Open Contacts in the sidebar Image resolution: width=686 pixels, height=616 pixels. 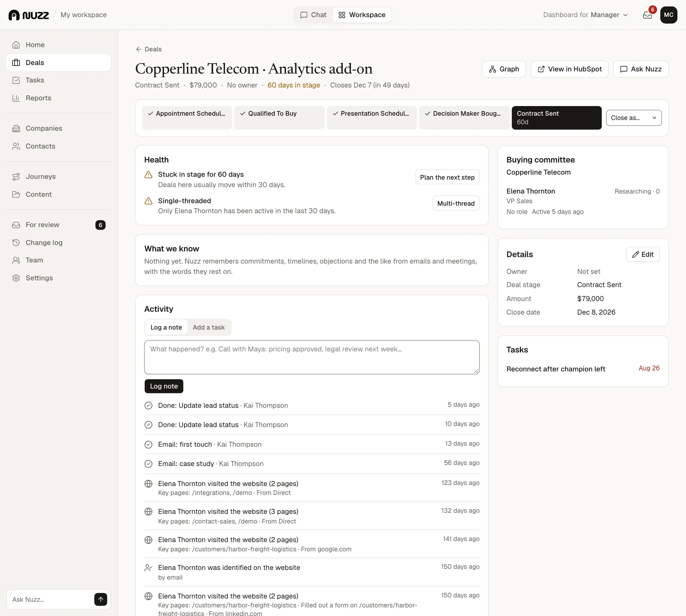[x=59, y=146]
